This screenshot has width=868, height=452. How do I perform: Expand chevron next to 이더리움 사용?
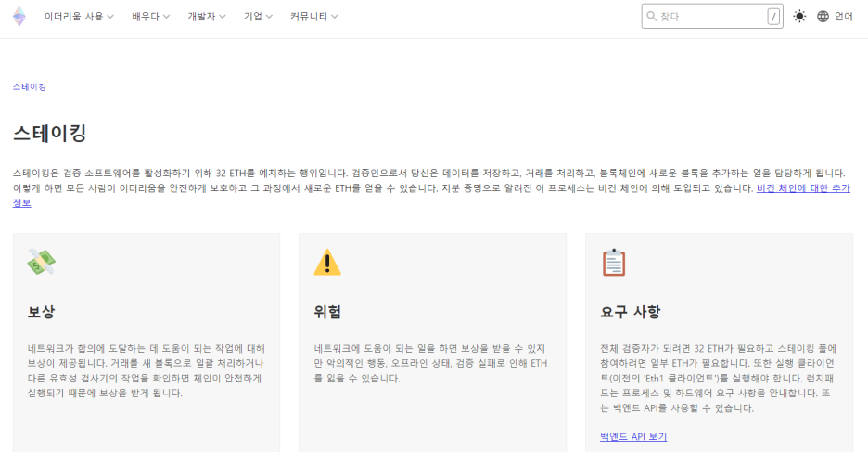pyautogui.click(x=110, y=17)
